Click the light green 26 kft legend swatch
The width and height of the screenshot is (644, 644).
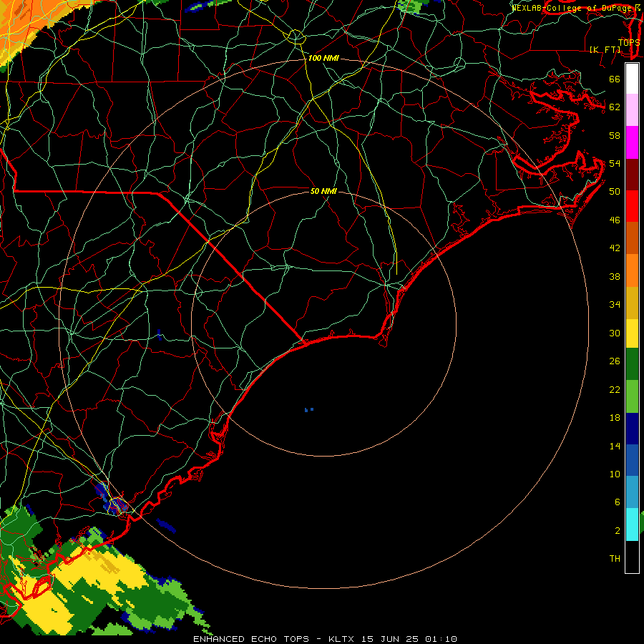pyautogui.click(x=632, y=396)
